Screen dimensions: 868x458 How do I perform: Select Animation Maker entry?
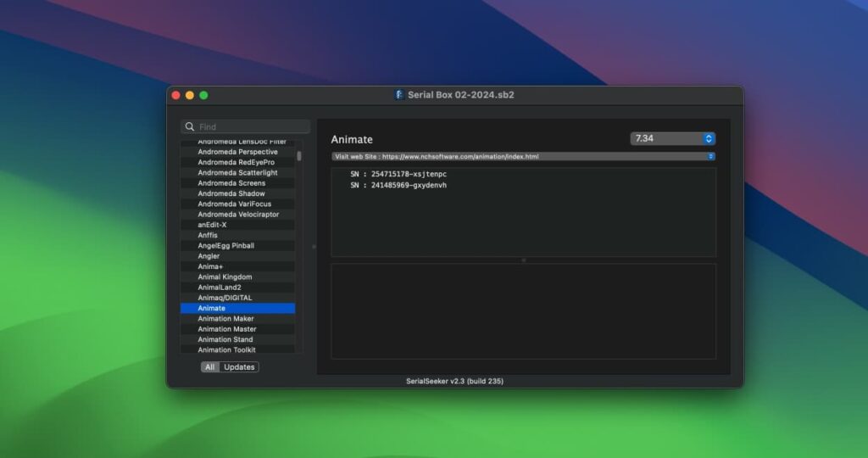click(238, 319)
